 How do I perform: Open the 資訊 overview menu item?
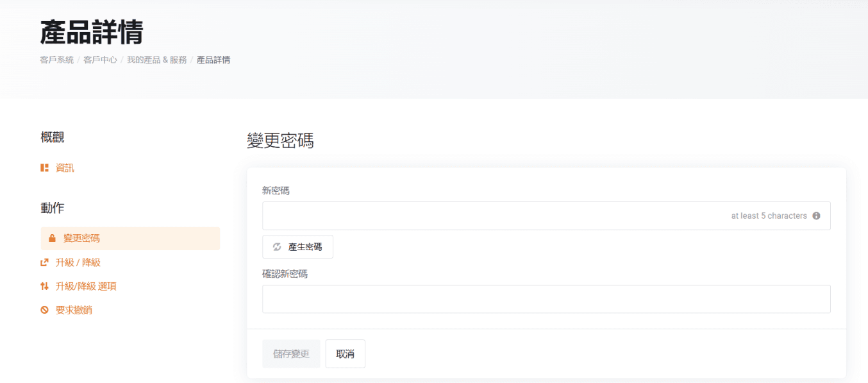[x=65, y=168]
